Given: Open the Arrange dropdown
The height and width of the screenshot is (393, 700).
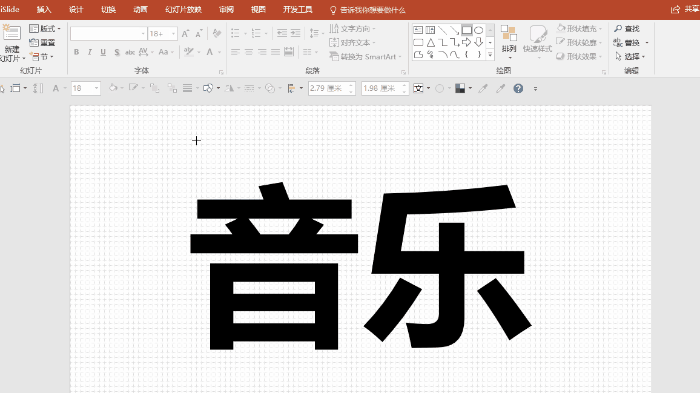Looking at the screenshot, I should 509,42.
